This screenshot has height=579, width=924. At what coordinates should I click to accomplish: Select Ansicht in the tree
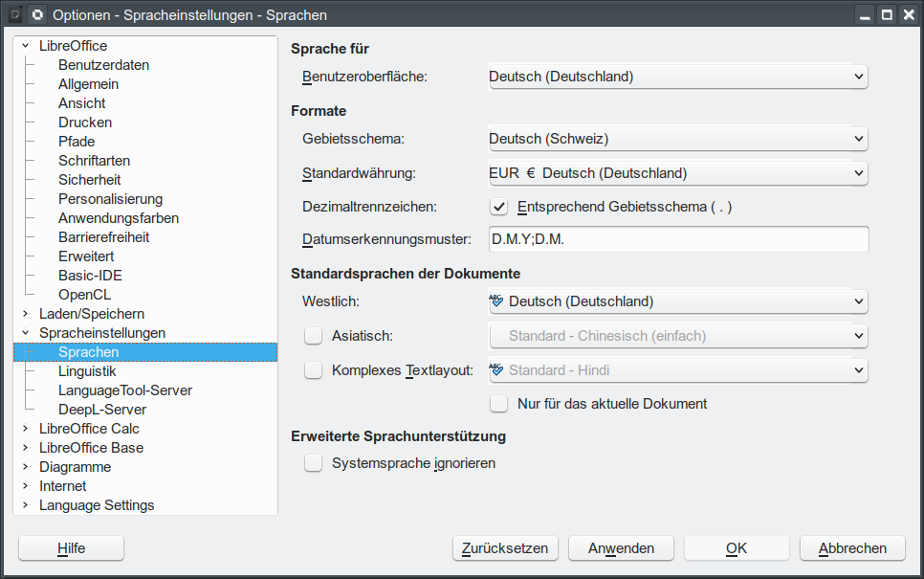point(82,103)
